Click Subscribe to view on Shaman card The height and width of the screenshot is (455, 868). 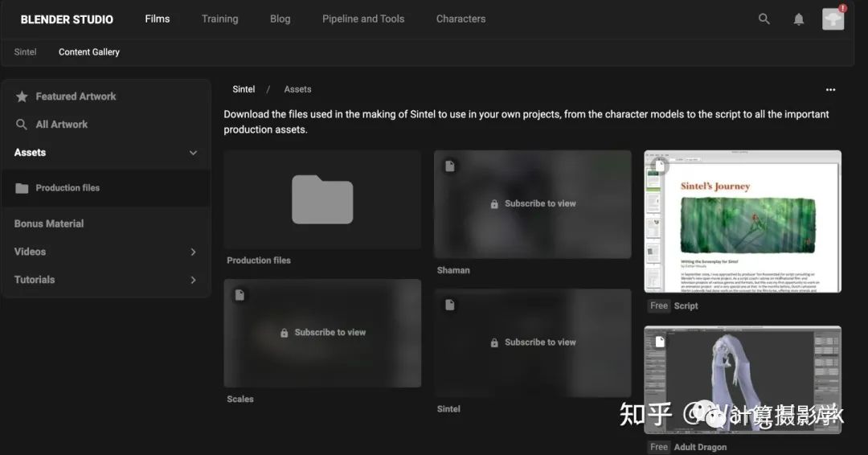540,203
